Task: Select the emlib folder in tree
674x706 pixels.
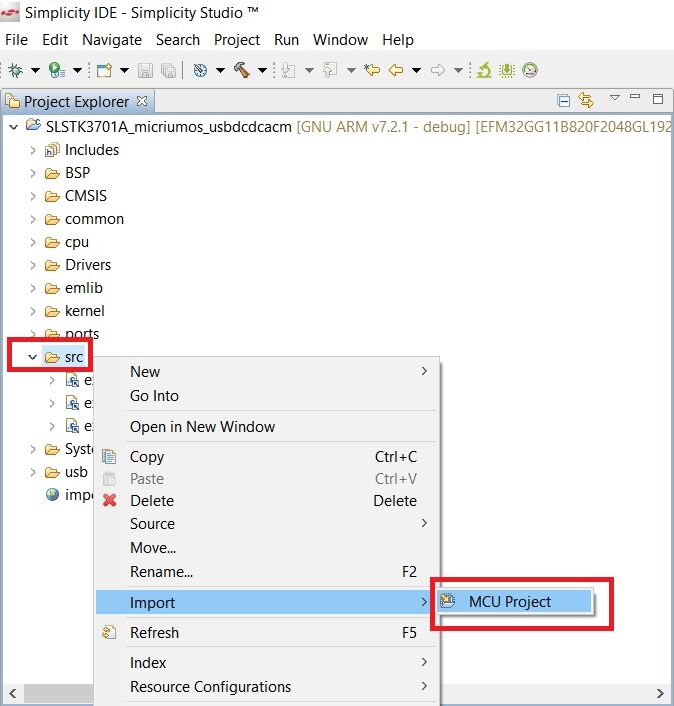Action: pos(84,288)
